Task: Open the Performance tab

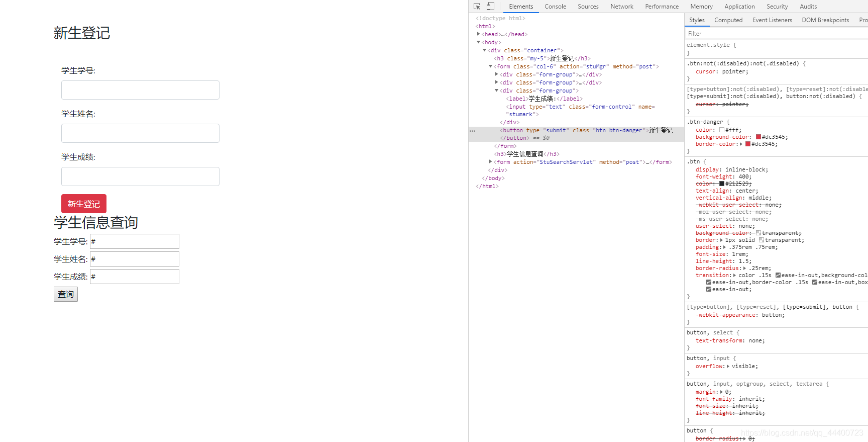Action: click(662, 7)
